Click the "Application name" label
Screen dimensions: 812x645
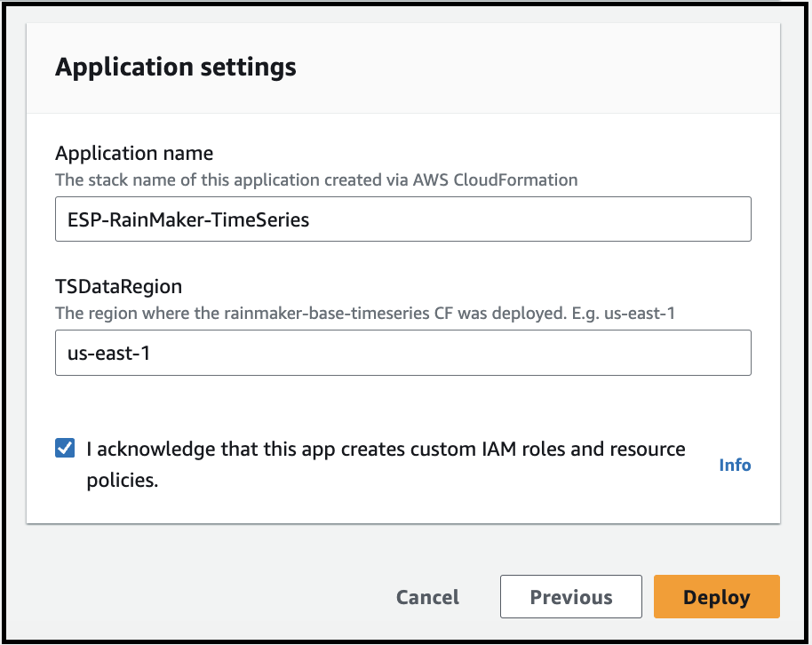(134, 154)
